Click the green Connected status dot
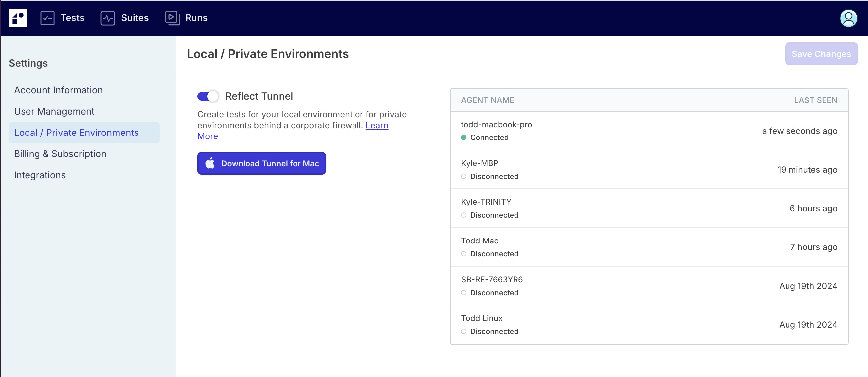868x377 pixels. 464,137
